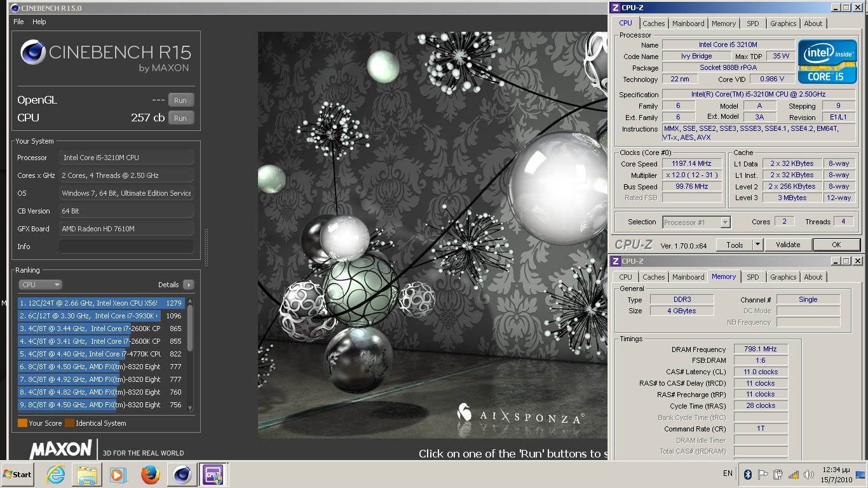Switch to Graphics tab in top CPU-Z
Screen dimensions: 868x488
click(x=783, y=24)
